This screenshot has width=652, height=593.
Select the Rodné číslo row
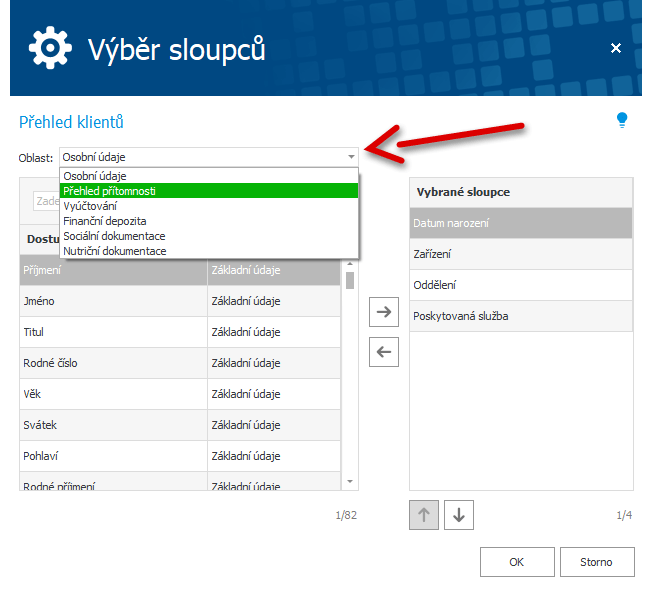click(x=180, y=363)
